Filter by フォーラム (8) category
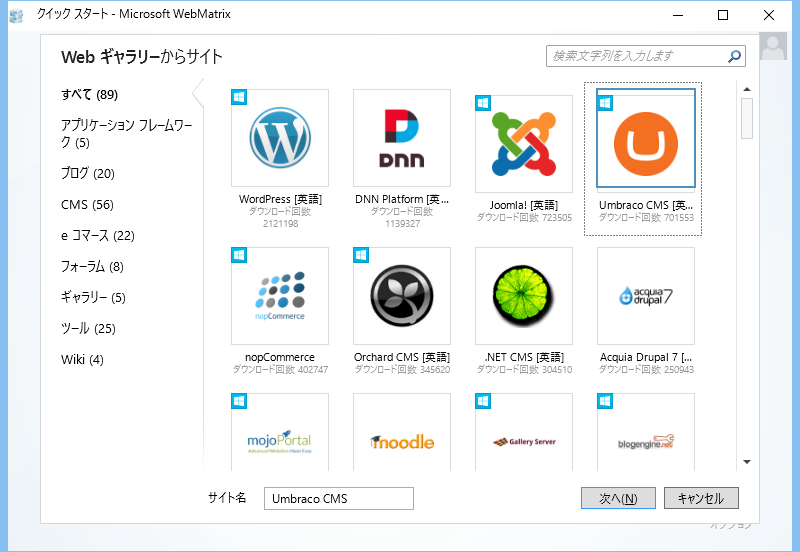 pyautogui.click(x=92, y=266)
